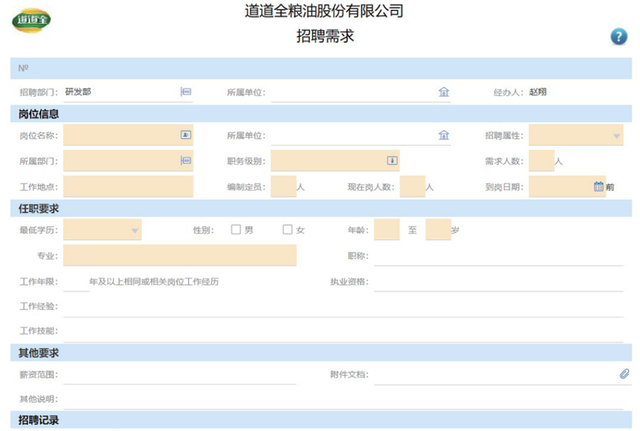Open 所属部门 department picker icon
This screenshot has width=640, height=431.
(186, 160)
